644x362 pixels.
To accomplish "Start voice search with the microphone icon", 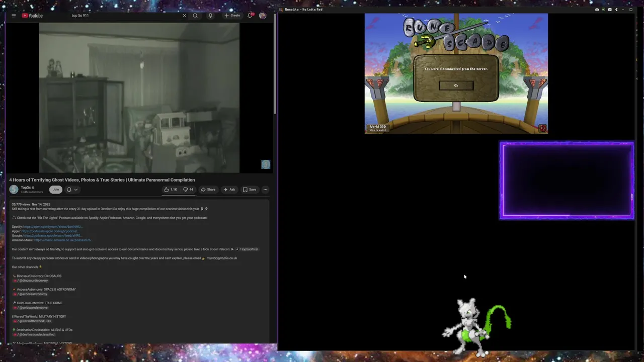I will coord(210,16).
